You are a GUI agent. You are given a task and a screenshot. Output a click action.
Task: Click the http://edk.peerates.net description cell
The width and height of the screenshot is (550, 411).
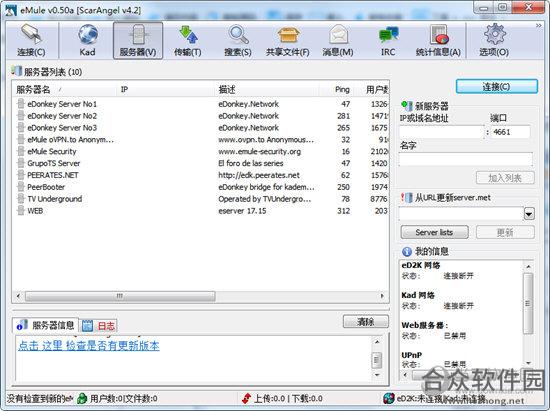click(x=259, y=175)
